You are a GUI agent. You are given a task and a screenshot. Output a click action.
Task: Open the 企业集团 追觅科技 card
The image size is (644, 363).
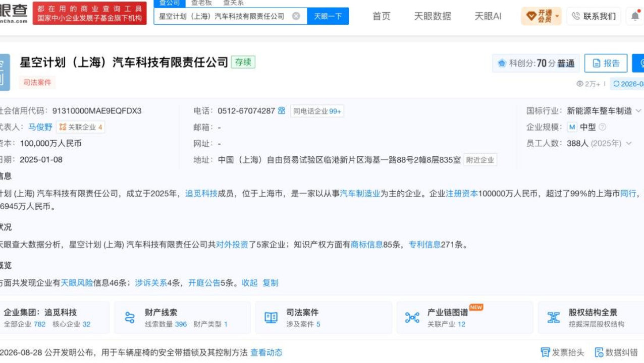coord(55,318)
